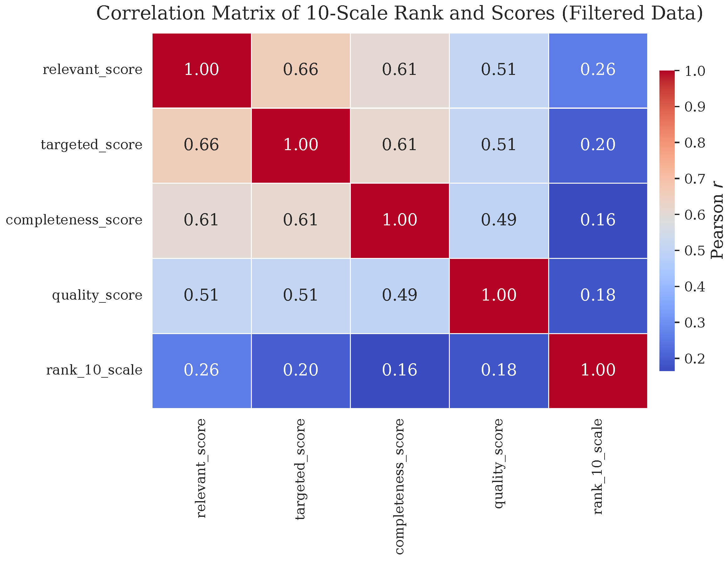Select the y-axis label rank_10_scale
This screenshot has width=728, height=561.
pos(94,370)
